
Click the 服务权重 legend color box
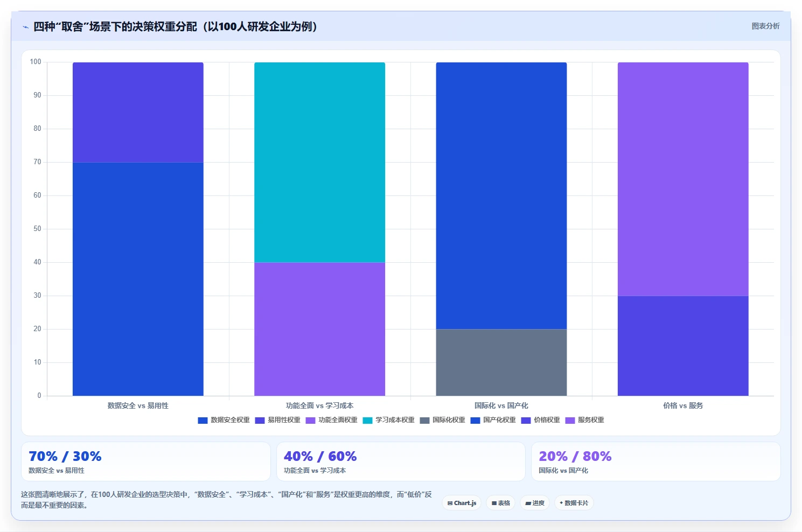point(570,420)
